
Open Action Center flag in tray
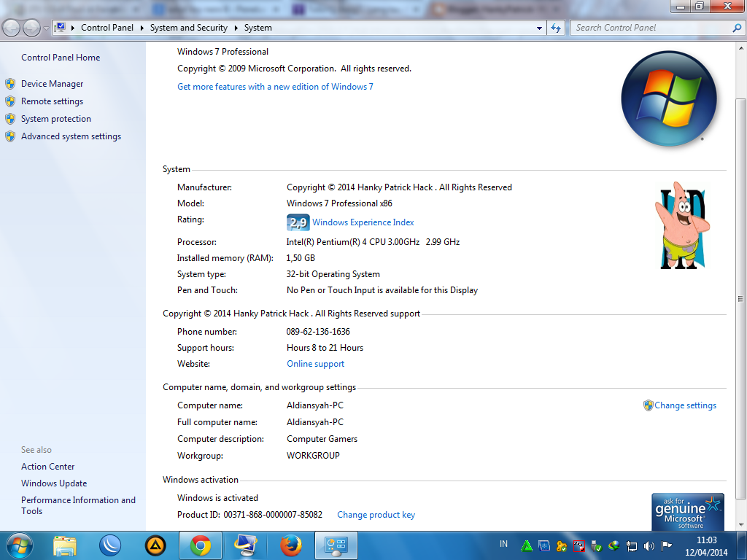667,545
